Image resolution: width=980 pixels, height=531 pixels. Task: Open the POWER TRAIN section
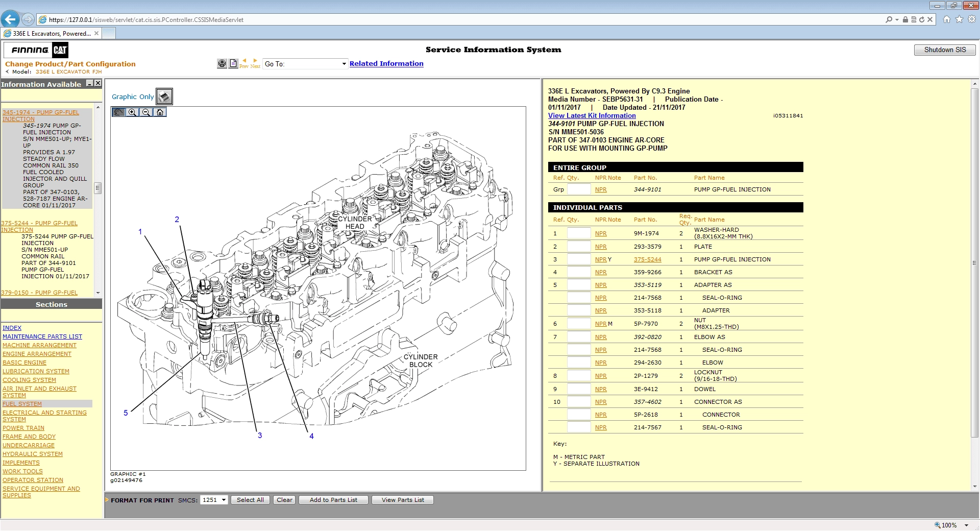[x=23, y=428]
